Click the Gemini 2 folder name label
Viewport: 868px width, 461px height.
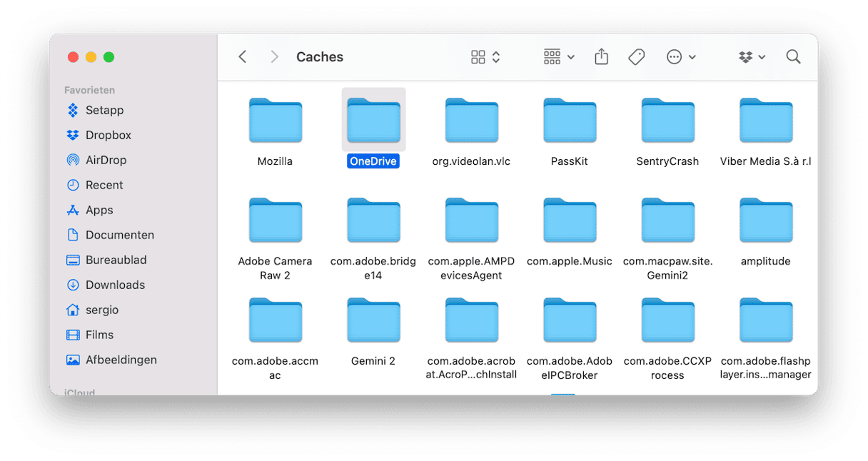[373, 361]
